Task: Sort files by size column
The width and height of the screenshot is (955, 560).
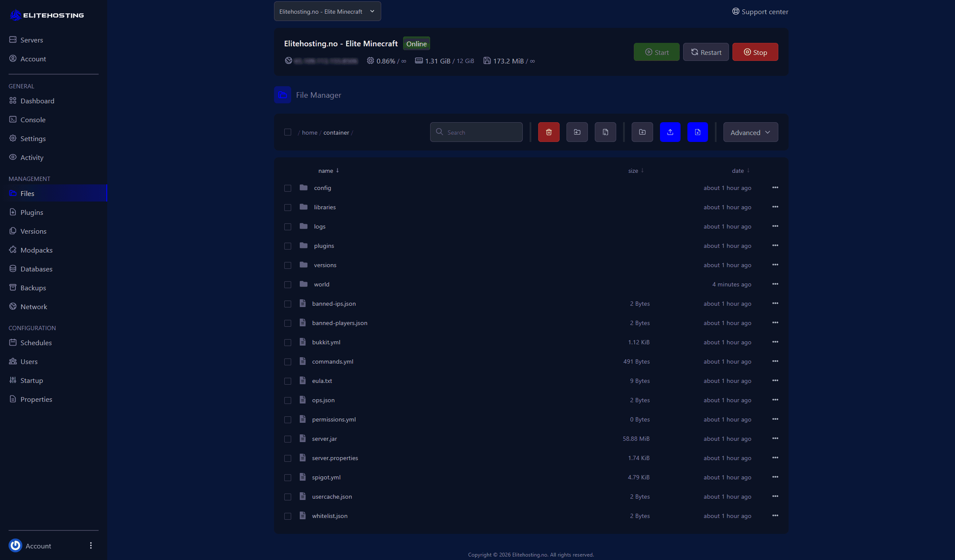Action: tap(636, 171)
